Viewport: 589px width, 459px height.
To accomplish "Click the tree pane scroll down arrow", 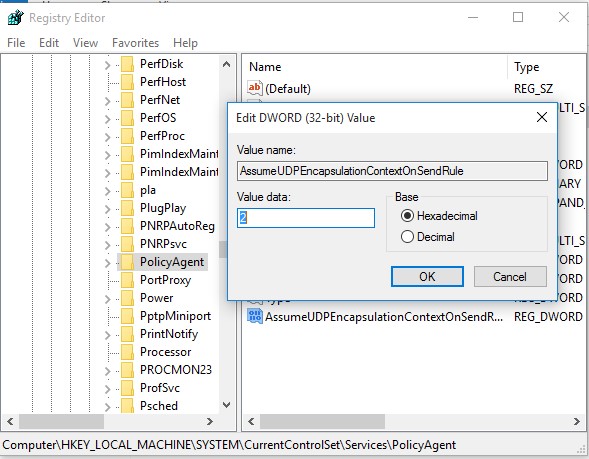I will pyautogui.click(x=226, y=405).
